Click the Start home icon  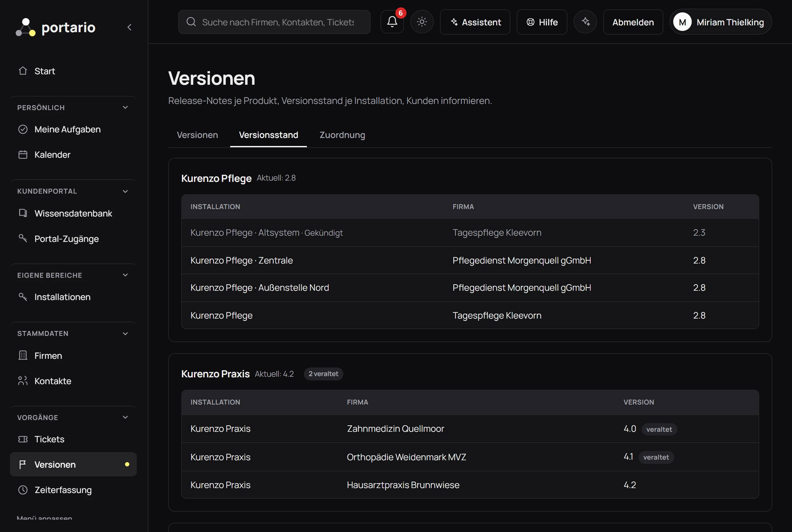tap(23, 71)
